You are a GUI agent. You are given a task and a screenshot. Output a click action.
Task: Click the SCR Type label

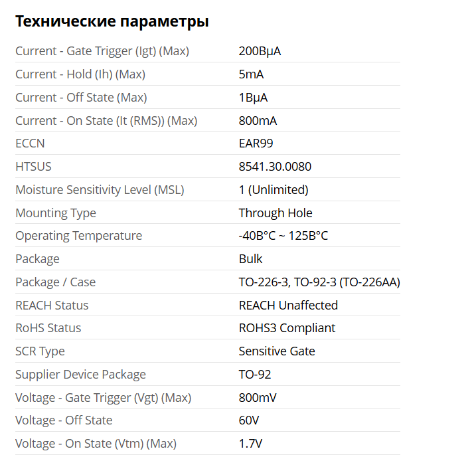pyautogui.click(x=40, y=351)
